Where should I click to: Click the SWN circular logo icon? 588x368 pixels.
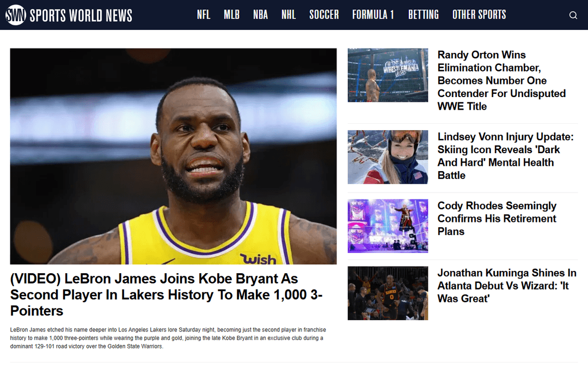(x=15, y=15)
